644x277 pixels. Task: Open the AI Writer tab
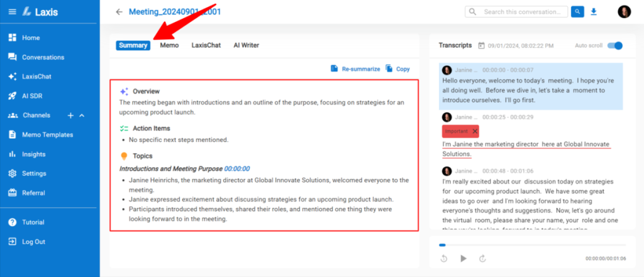click(246, 45)
